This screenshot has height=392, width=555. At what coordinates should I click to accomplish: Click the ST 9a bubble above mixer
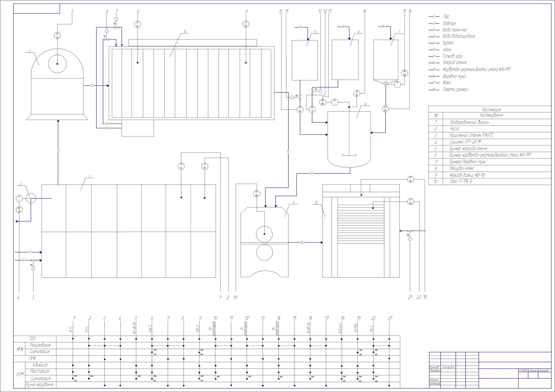[x=357, y=93]
